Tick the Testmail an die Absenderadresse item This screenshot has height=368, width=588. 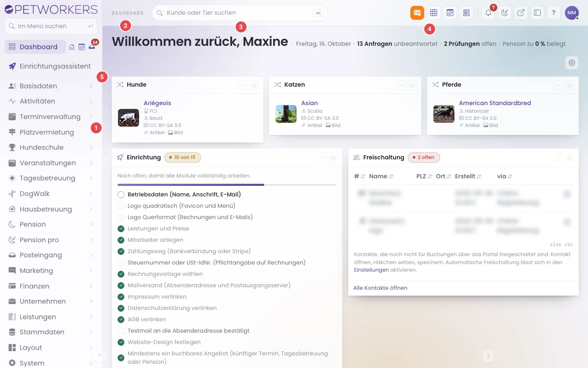pyautogui.click(x=121, y=331)
